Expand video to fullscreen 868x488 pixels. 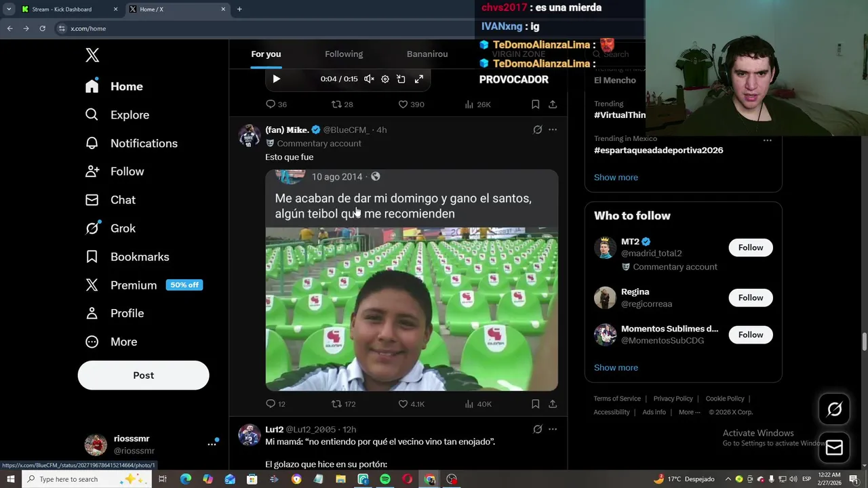(419, 79)
